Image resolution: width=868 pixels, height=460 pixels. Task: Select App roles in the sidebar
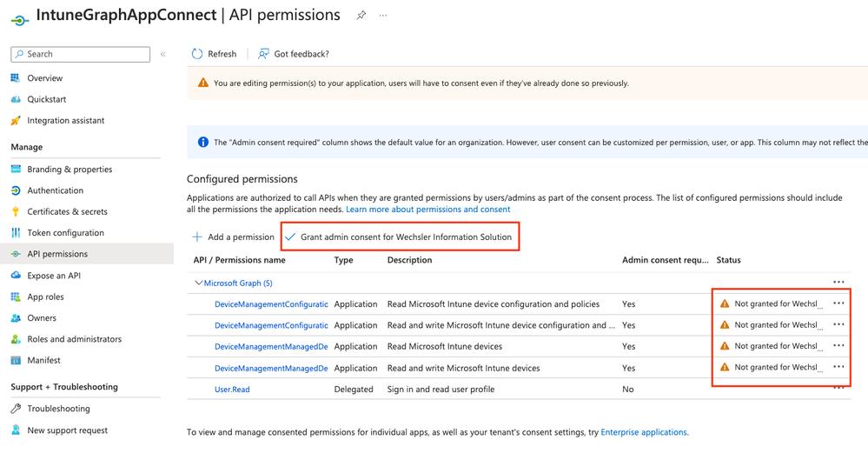coord(45,297)
